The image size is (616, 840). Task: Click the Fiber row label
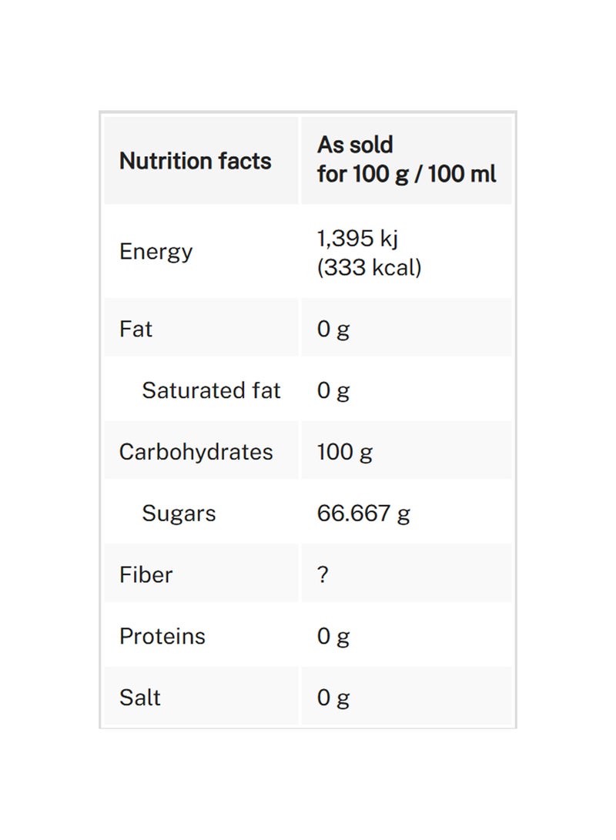tap(146, 575)
